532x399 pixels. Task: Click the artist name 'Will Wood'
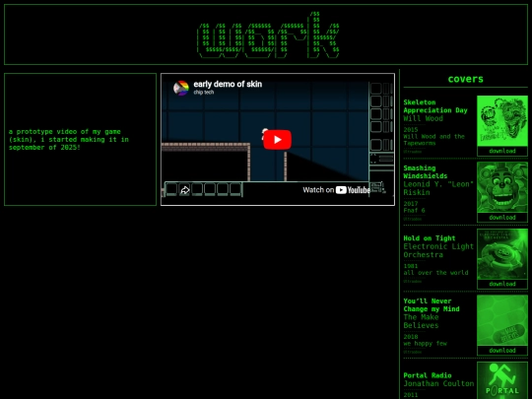pyautogui.click(x=423, y=118)
